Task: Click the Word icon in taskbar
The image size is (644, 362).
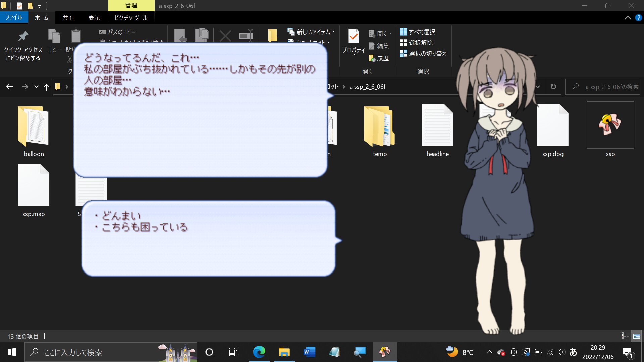Action: pyautogui.click(x=309, y=352)
